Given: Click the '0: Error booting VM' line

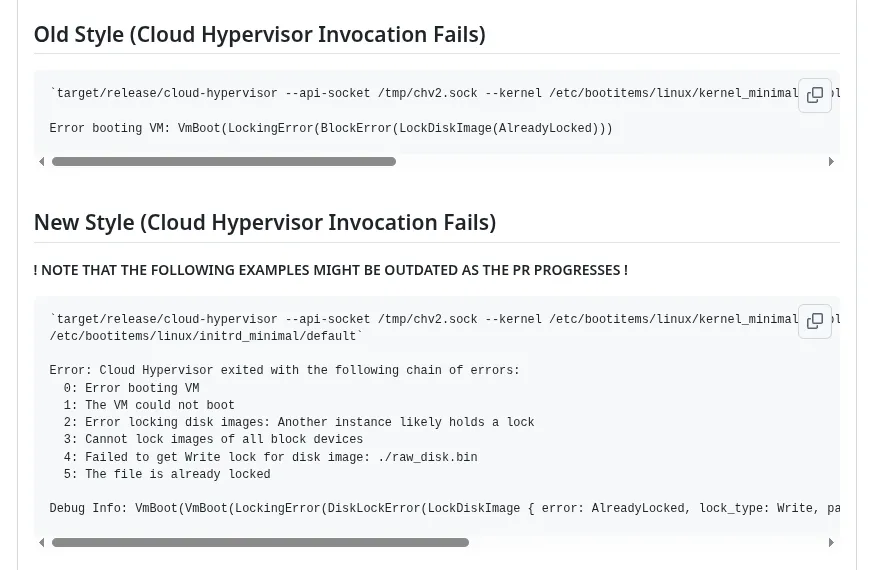Looking at the screenshot, I should (131, 388).
